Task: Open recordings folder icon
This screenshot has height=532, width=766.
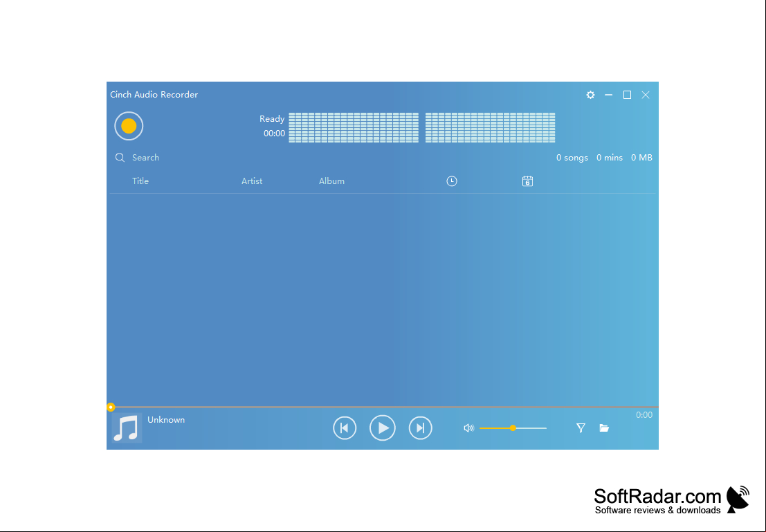Action: 604,428
